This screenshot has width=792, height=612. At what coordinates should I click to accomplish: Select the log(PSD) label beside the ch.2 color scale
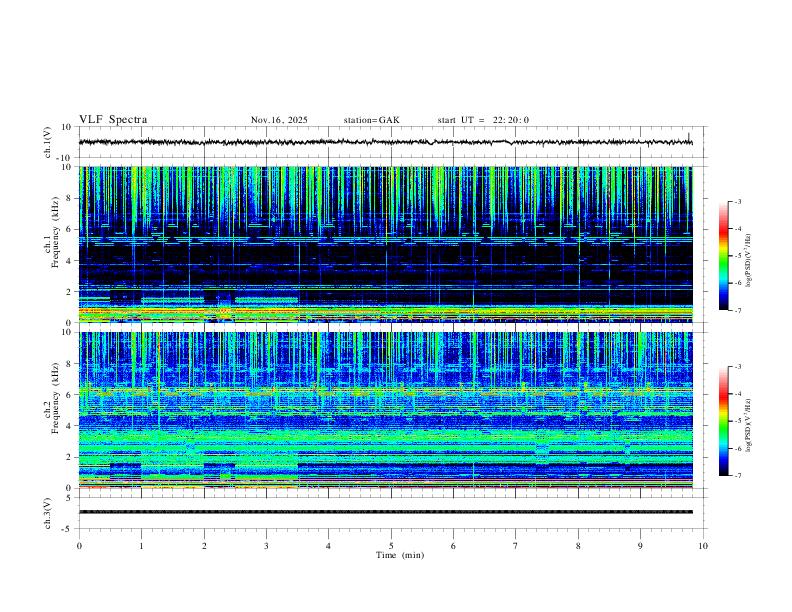click(x=748, y=425)
